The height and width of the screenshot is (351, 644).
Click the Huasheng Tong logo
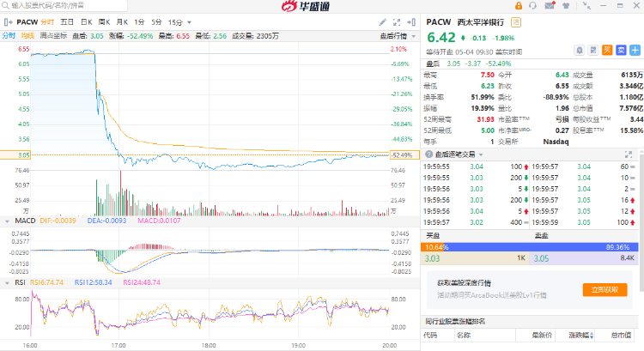pyautogui.click(x=306, y=6)
